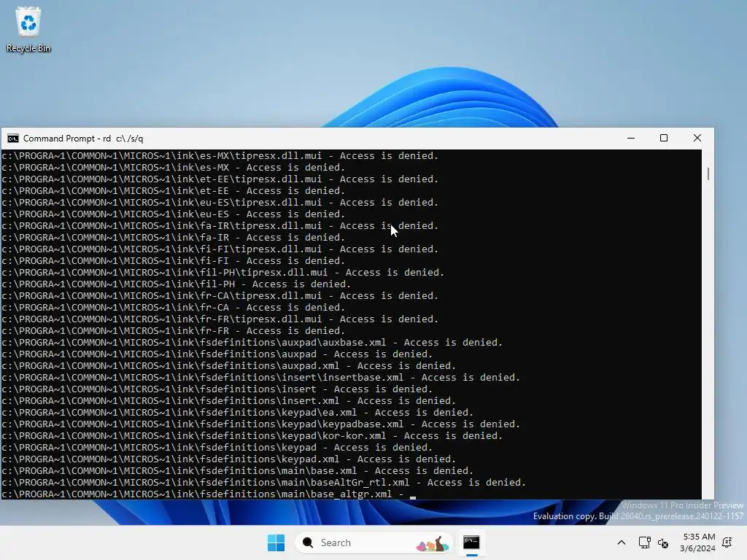
Task: Click the search highlights bunny icon
Action: [433, 543]
